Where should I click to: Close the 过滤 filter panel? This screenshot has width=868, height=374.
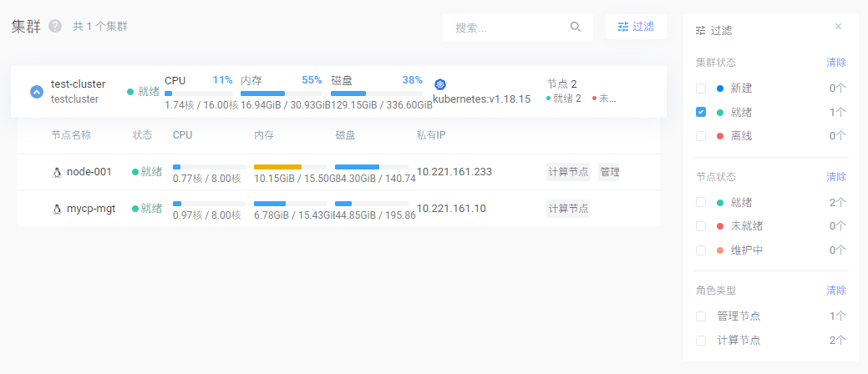click(838, 27)
